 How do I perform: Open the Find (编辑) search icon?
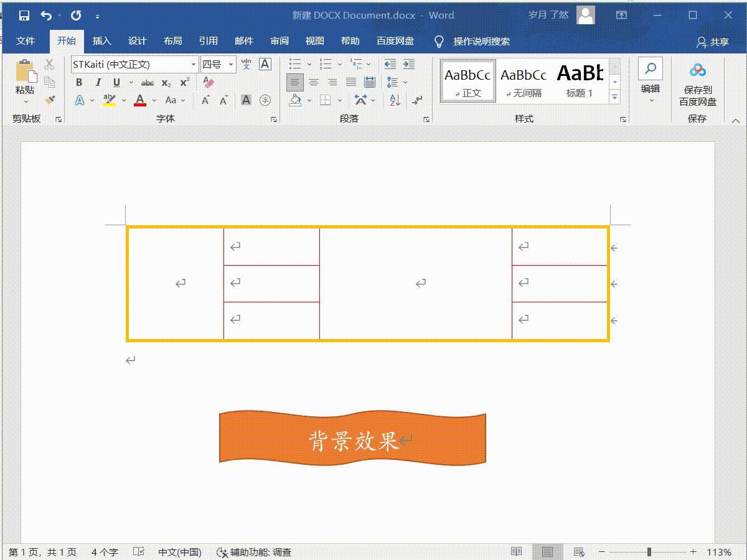point(650,70)
